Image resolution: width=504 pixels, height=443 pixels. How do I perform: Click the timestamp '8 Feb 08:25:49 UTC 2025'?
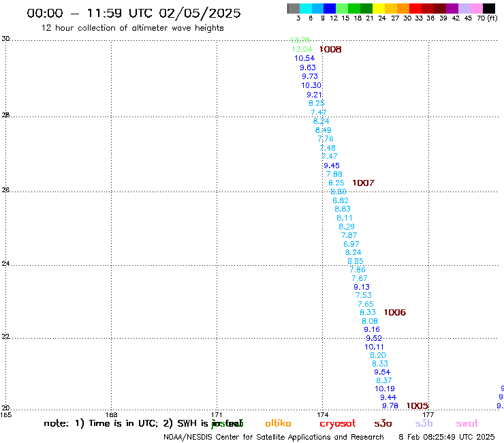447,437
